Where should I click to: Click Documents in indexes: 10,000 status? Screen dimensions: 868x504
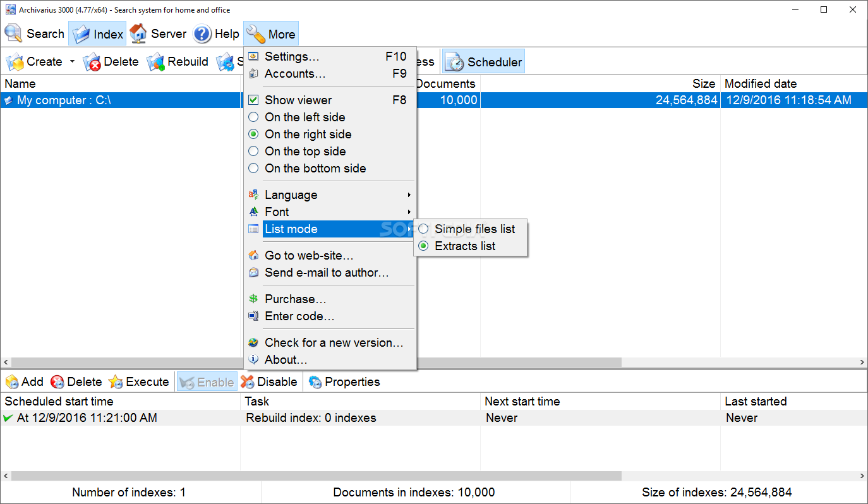point(414,492)
